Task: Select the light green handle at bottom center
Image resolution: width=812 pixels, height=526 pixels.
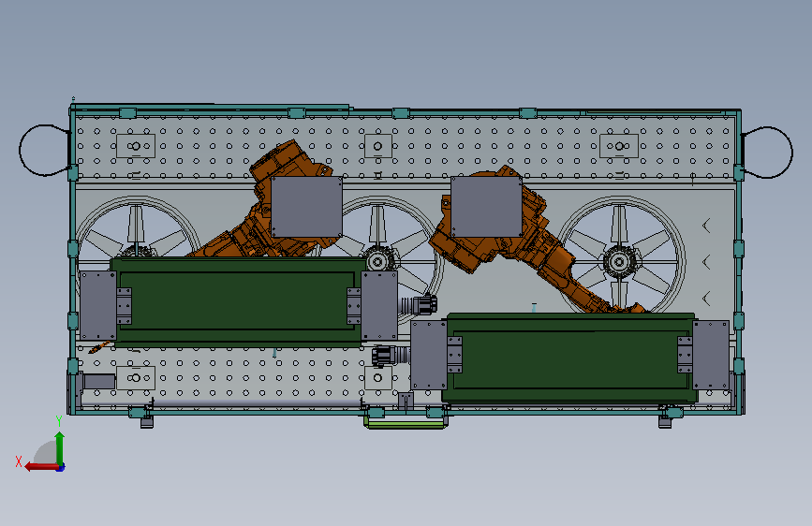Action: click(406, 423)
